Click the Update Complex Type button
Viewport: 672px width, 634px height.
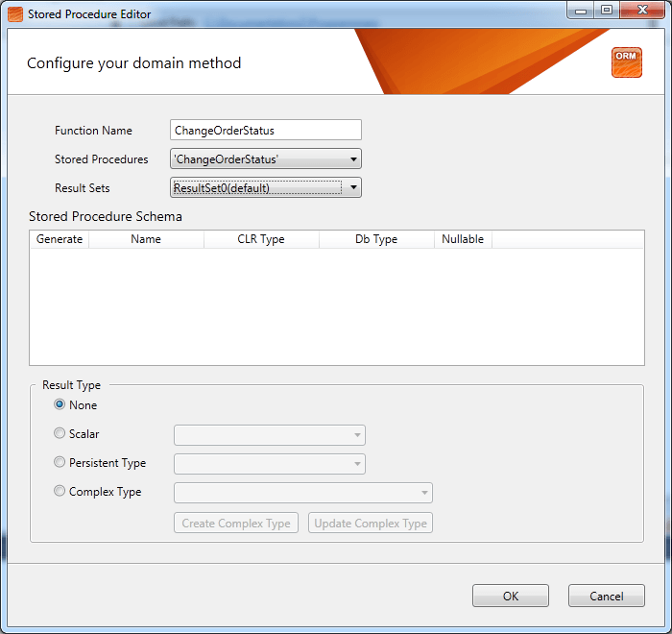coord(371,523)
